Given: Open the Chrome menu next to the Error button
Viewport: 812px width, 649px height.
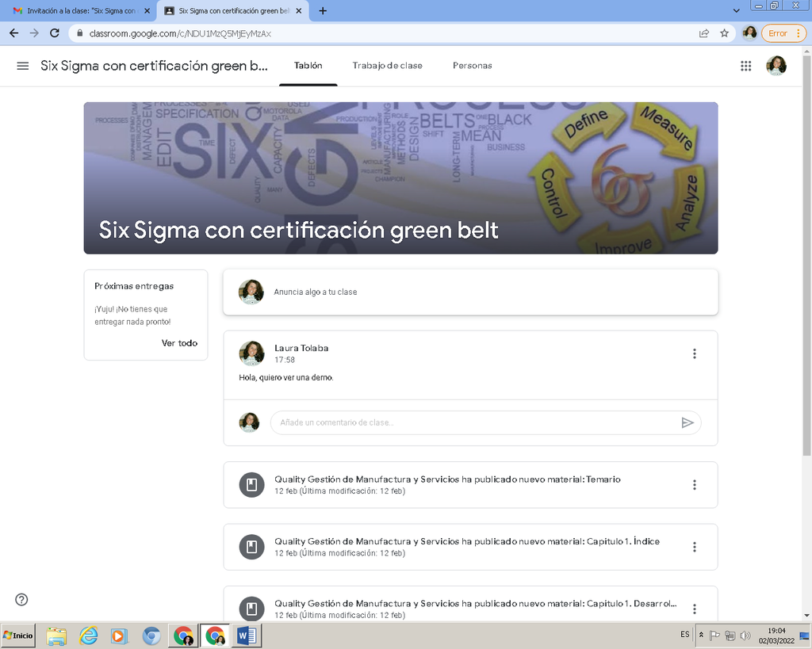Looking at the screenshot, I should coord(799,33).
